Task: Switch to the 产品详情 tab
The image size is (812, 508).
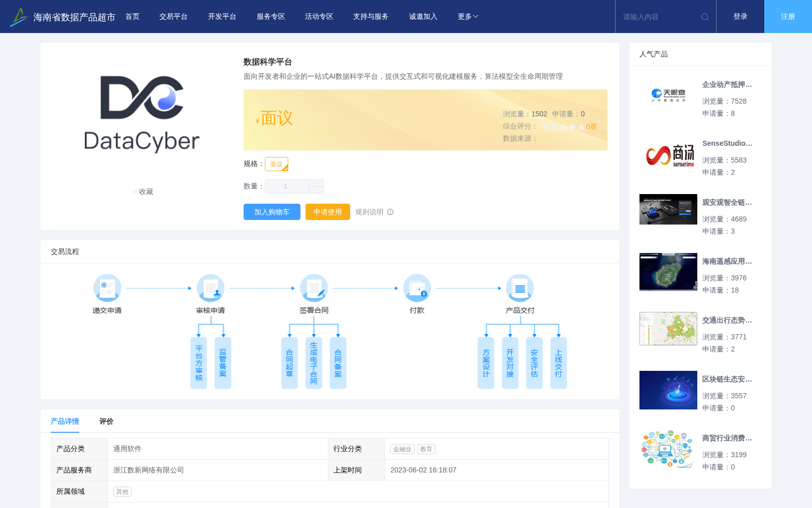Action: pyautogui.click(x=65, y=421)
